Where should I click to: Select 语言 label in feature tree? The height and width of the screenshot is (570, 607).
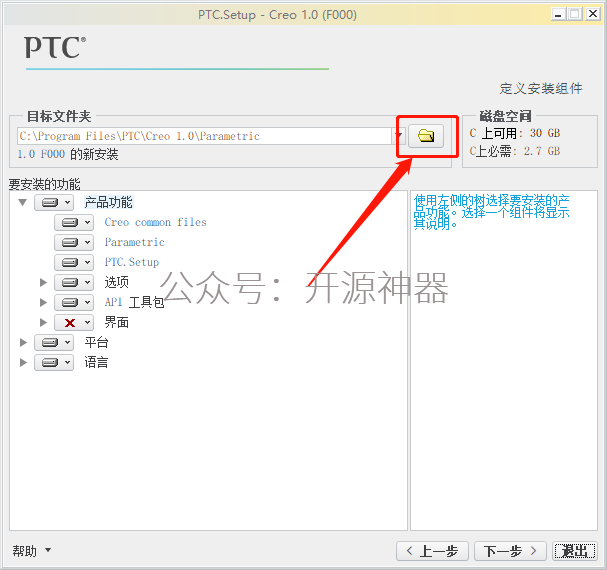pyautogui.click(x=96, y=362)
